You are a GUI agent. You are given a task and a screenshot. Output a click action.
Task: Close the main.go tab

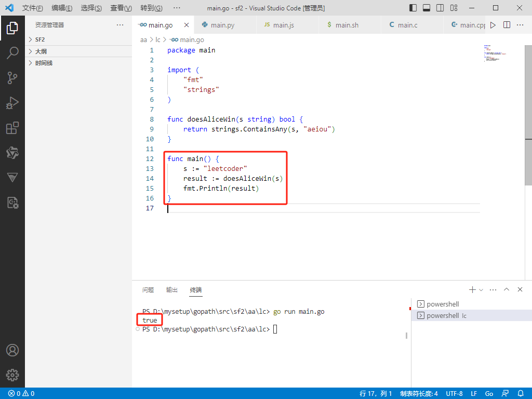point(187,25)
